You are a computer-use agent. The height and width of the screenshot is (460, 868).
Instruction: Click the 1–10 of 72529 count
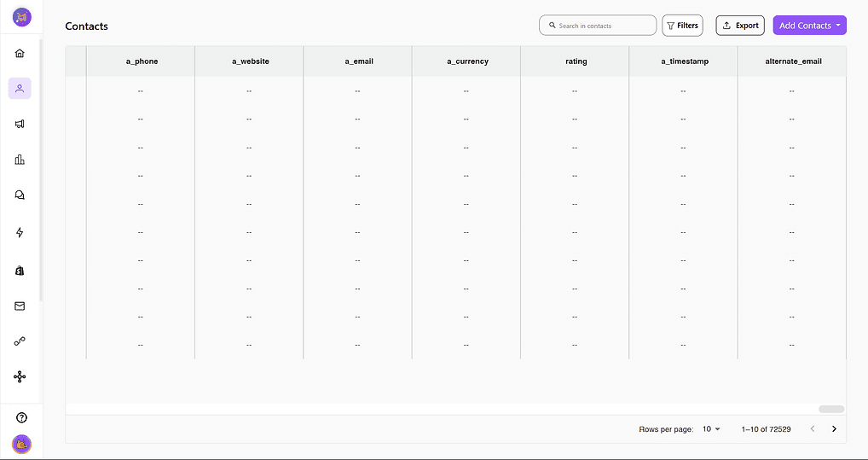[x=767, y=429]
